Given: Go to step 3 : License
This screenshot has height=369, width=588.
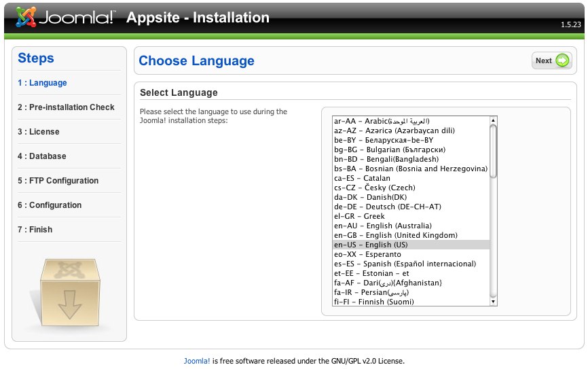Looking at the screenshot, I should tap(38, 131).
